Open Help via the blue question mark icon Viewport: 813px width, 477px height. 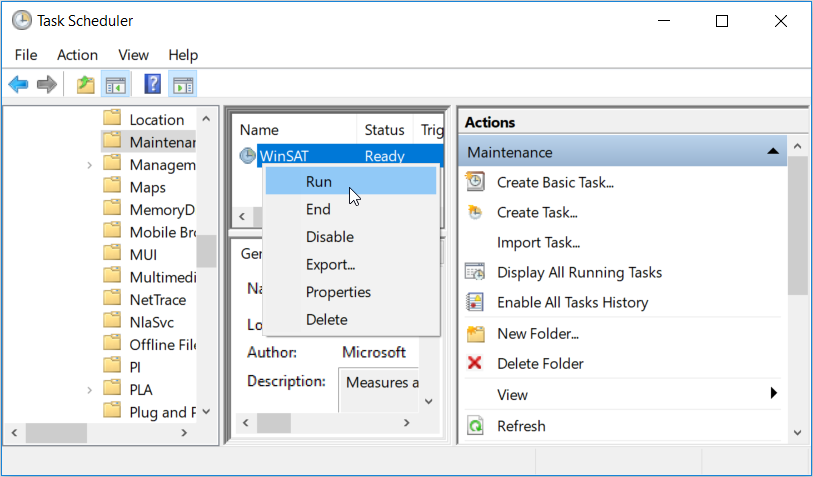[152, 84]
